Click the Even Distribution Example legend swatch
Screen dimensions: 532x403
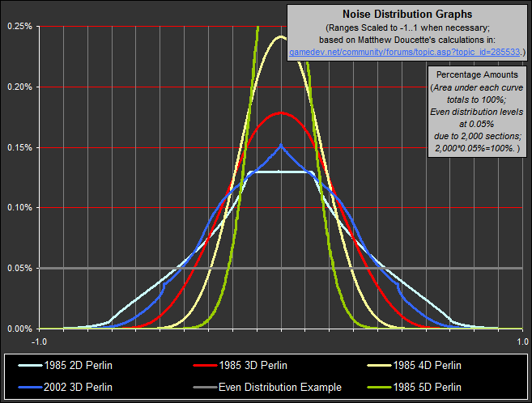(x=205, y=387)
